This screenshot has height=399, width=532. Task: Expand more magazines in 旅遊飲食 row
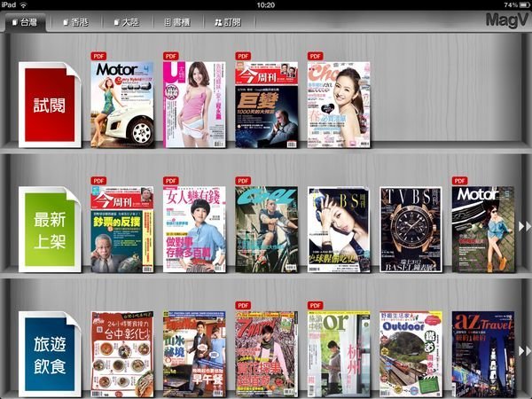pyautogui.click(x=525, y=351)
